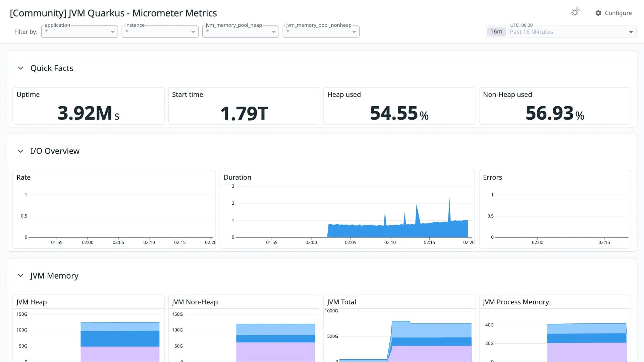Click the 500G axis label in JVM Total
Viewport: 644px width, 362px height.
pyautogui.click(x=332, y=336)
